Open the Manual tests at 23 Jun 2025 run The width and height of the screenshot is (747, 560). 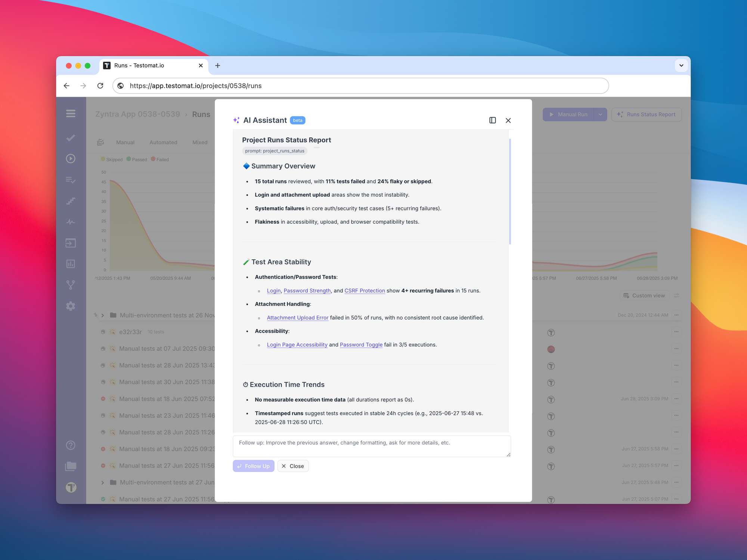pyautogui.click(x=167, y=415)
